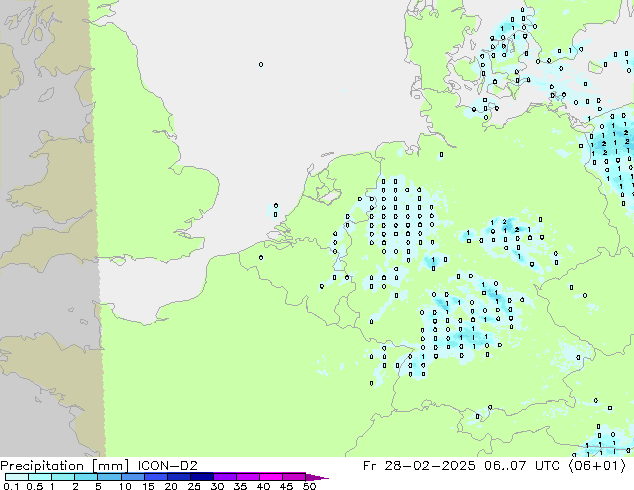
Task: Click the 2–5 mm legend color swatch
Action: click(86, 477)
